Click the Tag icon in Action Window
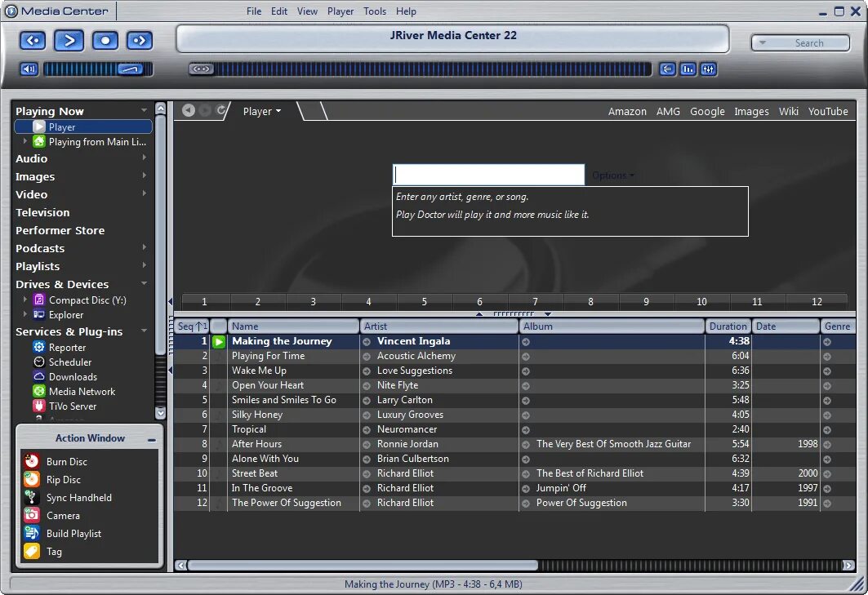 32,551
